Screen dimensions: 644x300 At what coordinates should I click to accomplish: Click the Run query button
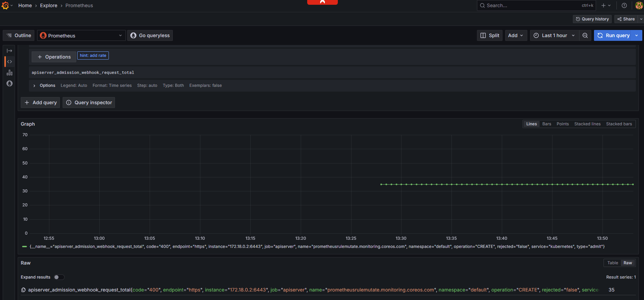[614, 35]
